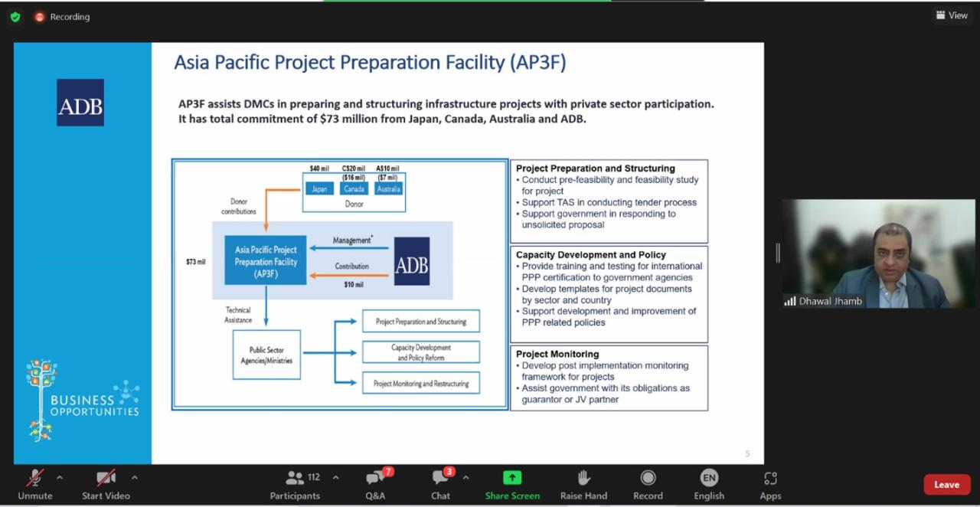Expand Chat options arrow
Viewport: 980px width, 507px height.
[x=465, y=478]
